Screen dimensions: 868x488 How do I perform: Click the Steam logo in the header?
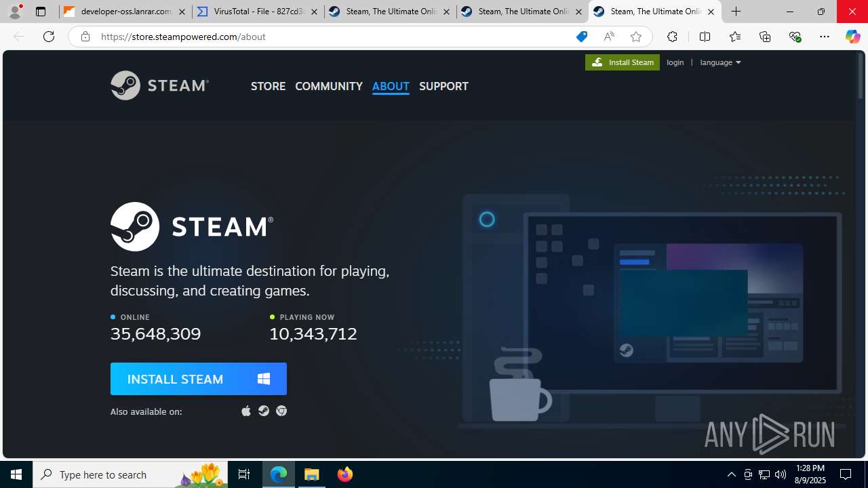click(x=159, y=85)
